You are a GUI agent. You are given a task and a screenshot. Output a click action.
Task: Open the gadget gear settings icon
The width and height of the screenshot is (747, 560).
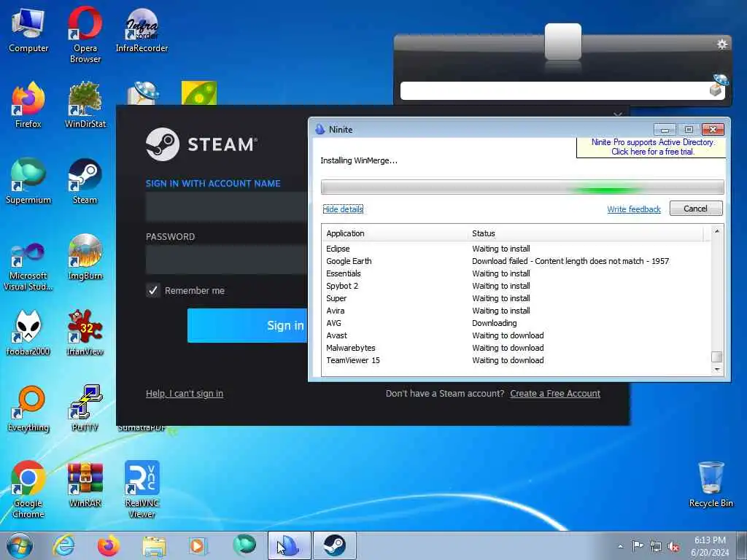(x=721, y=44)
